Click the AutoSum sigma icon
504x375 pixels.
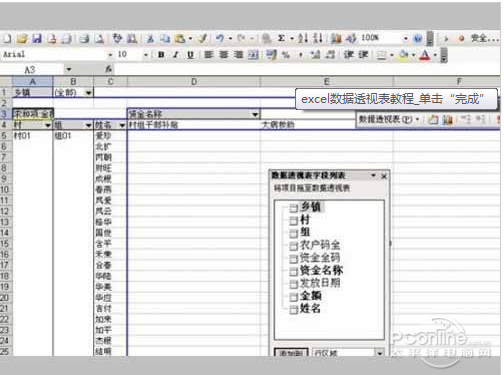(x=281, y=39)
